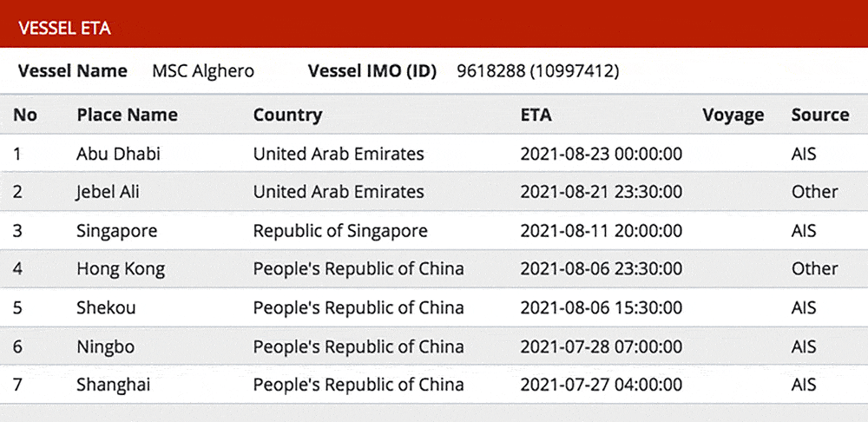Click the Shanghai place name
The width and height of the screenshot is (868, 422).
coord(113,385)
